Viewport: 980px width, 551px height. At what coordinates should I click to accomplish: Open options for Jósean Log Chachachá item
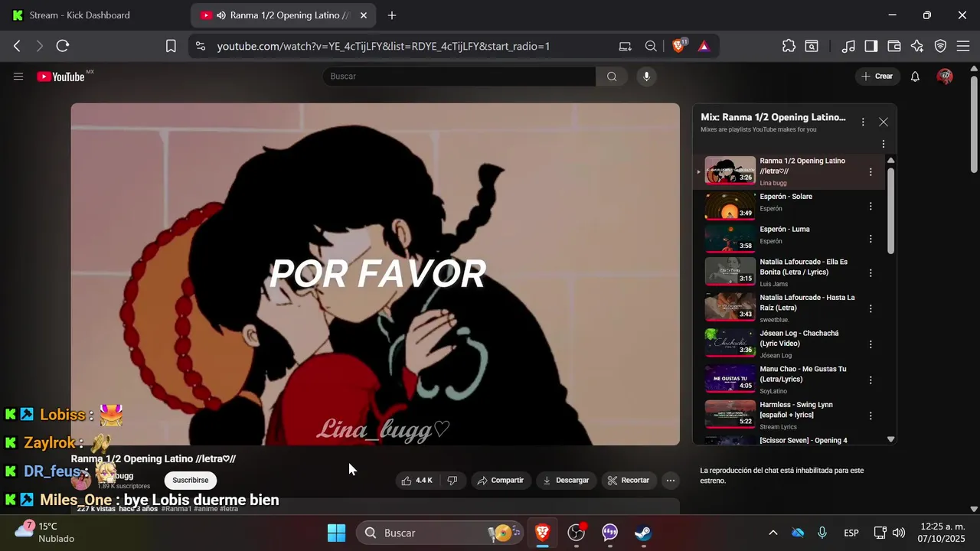[871, 344]
